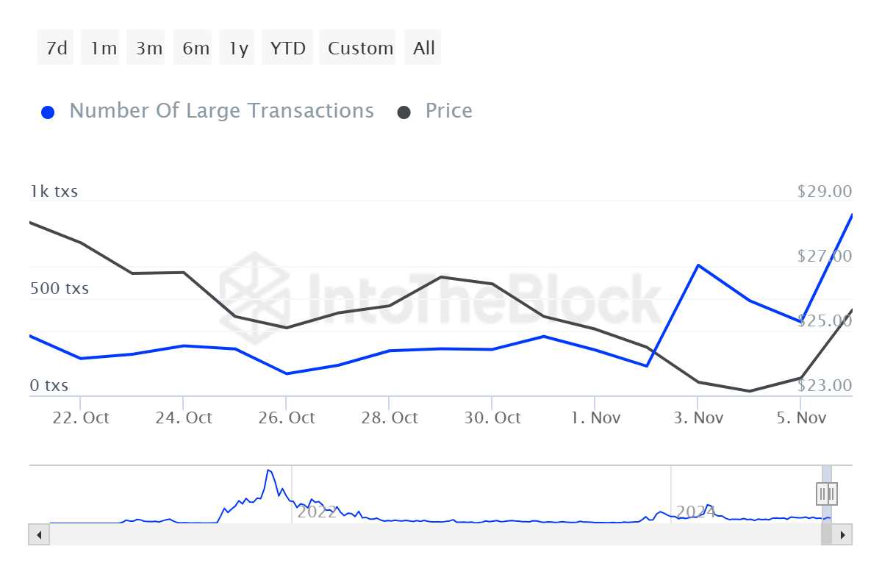Click the blue legend dot for large transactions
The width and height of the screenshot is (882, 588).
click(49, 112)
